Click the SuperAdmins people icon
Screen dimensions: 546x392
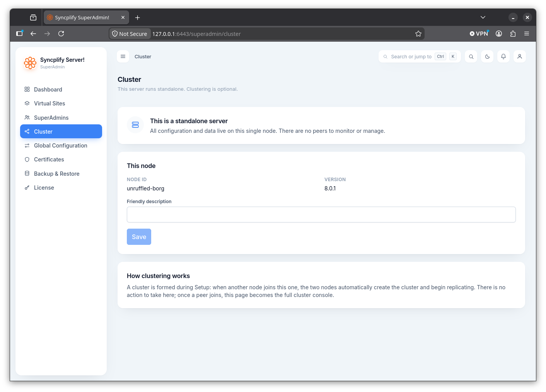tap(27, 117)
